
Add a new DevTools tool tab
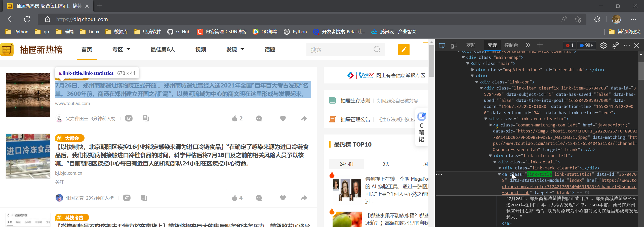(x=540, y=45)
